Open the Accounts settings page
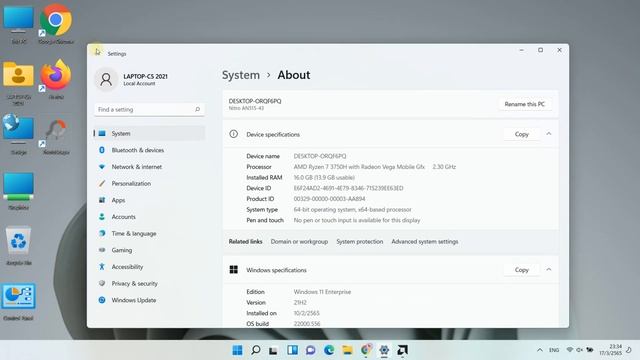 pyautogui.click(x=149, y=217)
